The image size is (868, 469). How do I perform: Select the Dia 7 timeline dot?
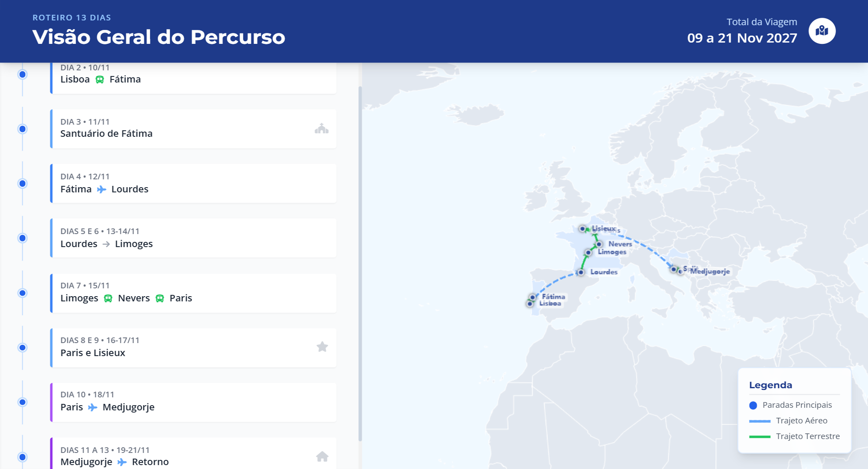click(23, 293)
